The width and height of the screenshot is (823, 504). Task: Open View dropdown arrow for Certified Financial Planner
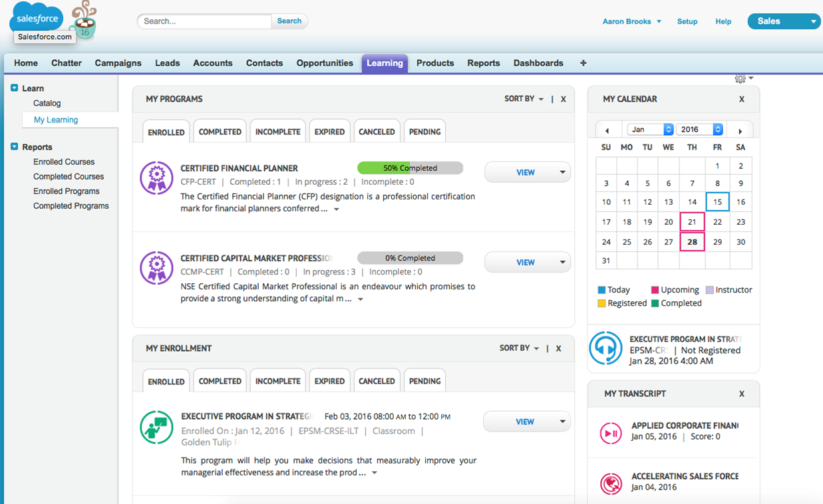click(562, 172)
